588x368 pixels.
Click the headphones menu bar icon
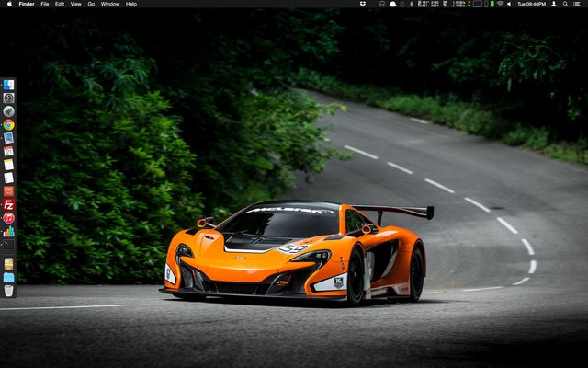point(382,4)
